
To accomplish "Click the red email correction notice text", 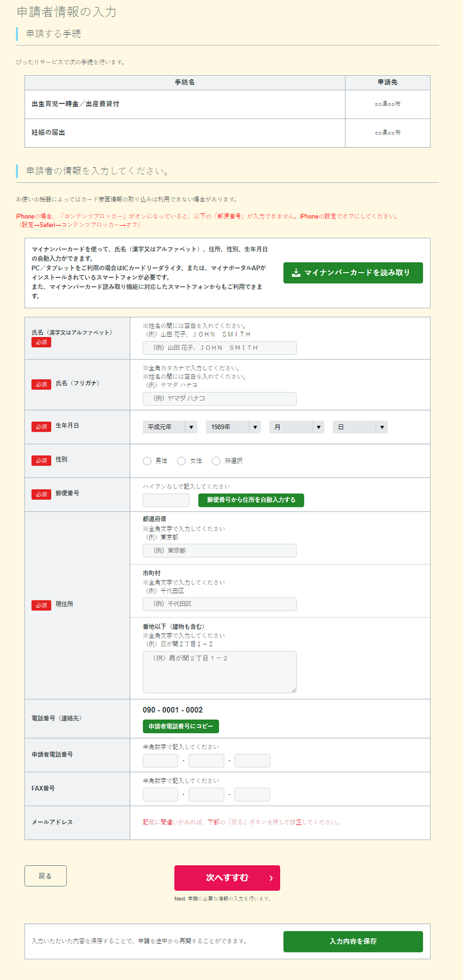I will point(241,822).
